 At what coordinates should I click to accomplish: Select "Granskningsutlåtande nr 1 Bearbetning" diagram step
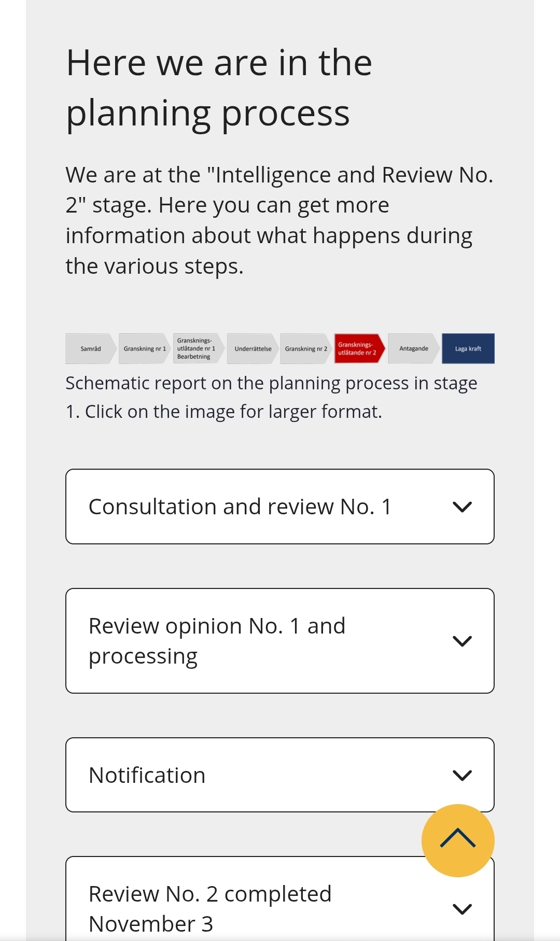198,349
